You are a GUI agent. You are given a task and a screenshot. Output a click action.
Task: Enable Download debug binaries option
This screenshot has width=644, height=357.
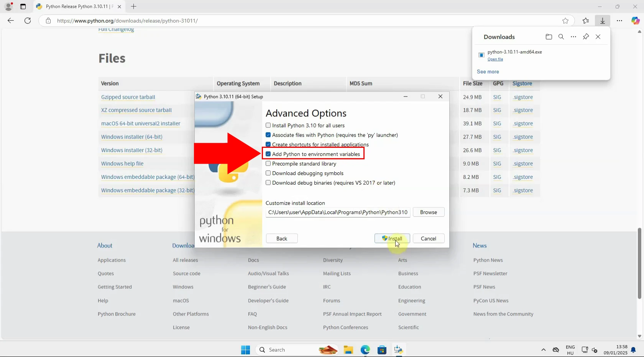268,183
